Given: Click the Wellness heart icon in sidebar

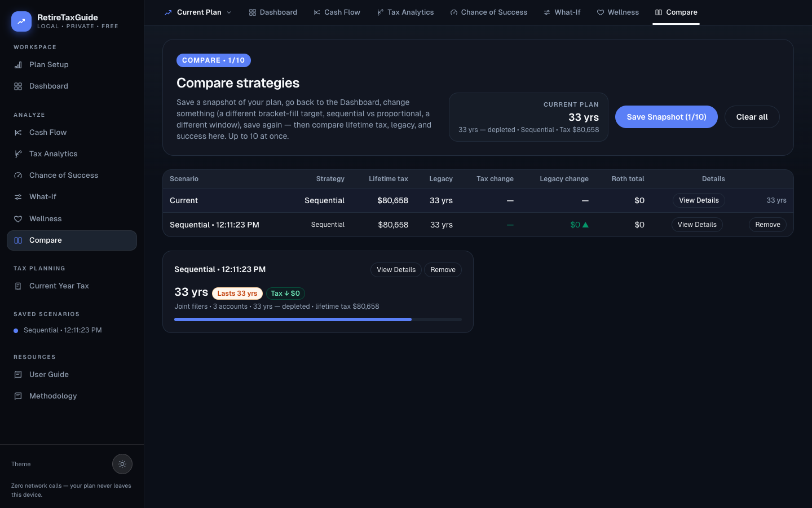Looking at the screenshot, I should click(x=18, y=219).
